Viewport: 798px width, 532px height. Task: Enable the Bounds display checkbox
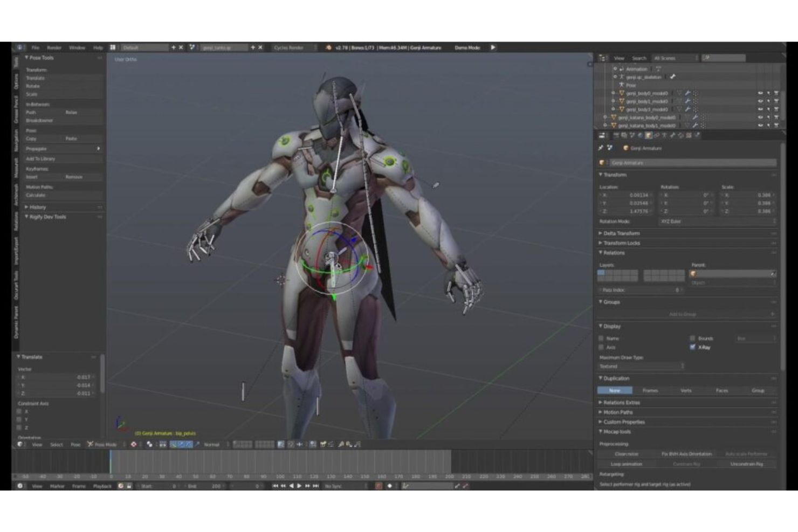point(692,338)
